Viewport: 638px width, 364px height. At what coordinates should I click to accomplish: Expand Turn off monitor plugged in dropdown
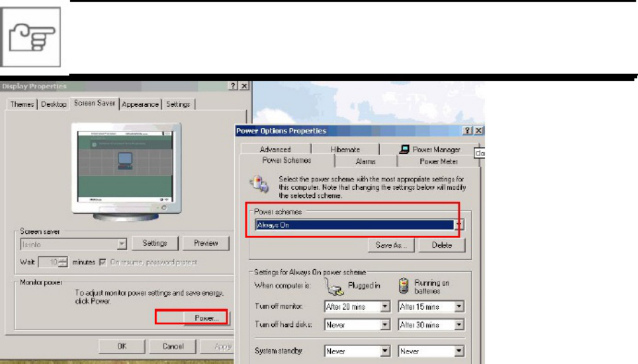(385, 307)
